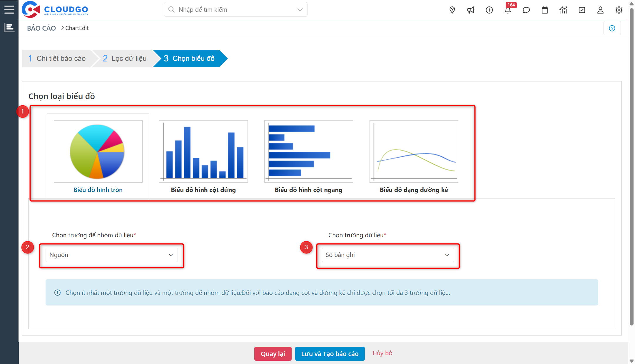Click the check-in location pin icon
This screenshot has height=364, width=635.
452,10
